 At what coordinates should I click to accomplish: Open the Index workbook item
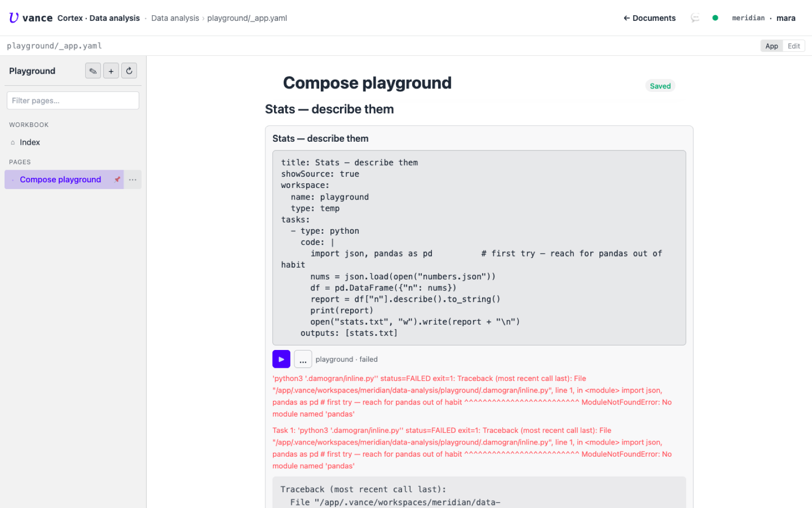(x=73, y=142)
